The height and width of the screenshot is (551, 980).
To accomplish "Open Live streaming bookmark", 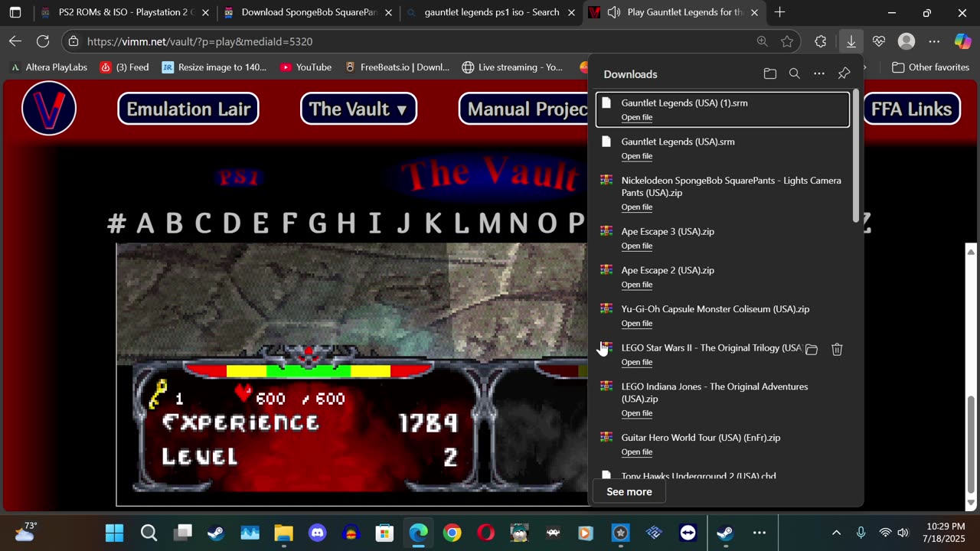I will tap(512, 67).
